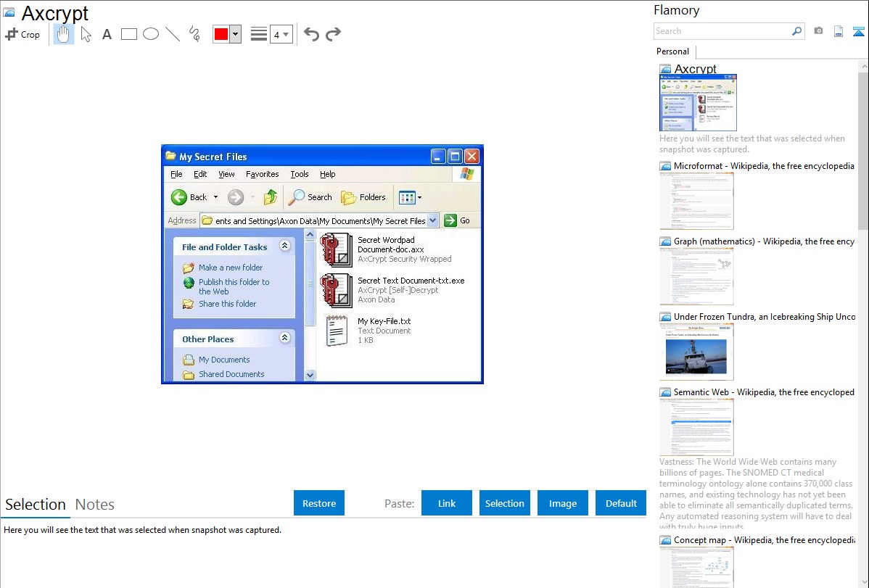
Task: Click Make a new folder link
Action: 231,267
